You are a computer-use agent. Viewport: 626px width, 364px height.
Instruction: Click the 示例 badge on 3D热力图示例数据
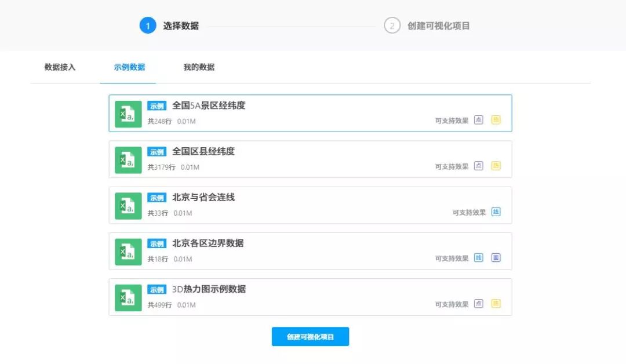click(156, 289)
